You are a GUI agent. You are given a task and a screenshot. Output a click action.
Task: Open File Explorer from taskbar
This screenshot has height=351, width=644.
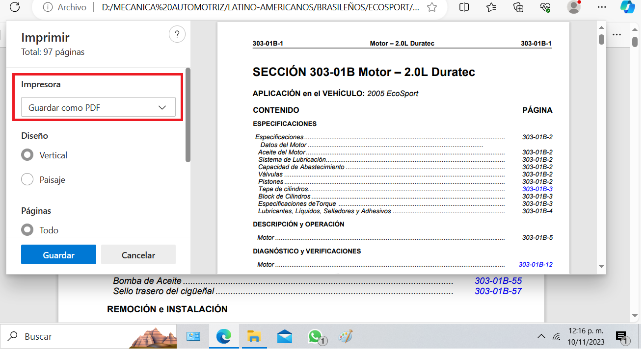(254, 337)
